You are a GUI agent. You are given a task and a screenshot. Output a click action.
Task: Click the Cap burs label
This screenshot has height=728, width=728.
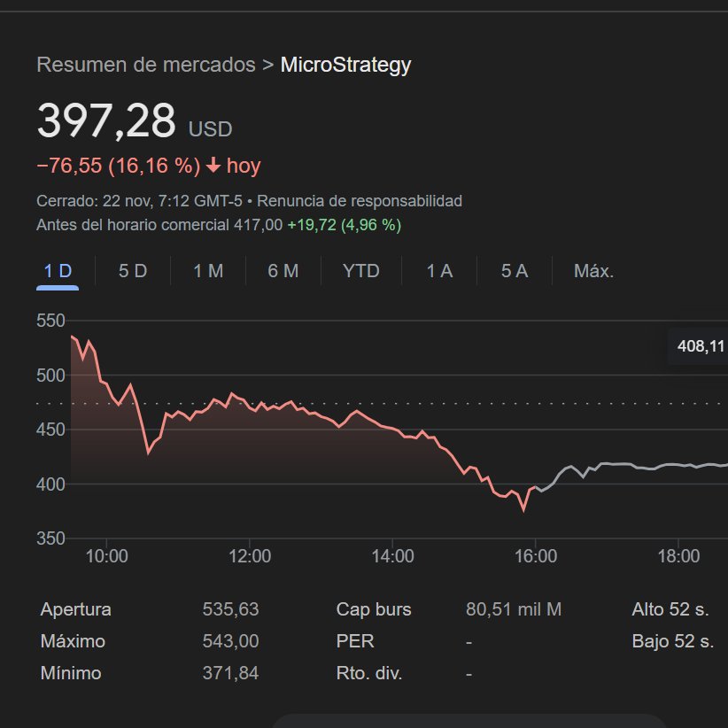coord(374,609)
